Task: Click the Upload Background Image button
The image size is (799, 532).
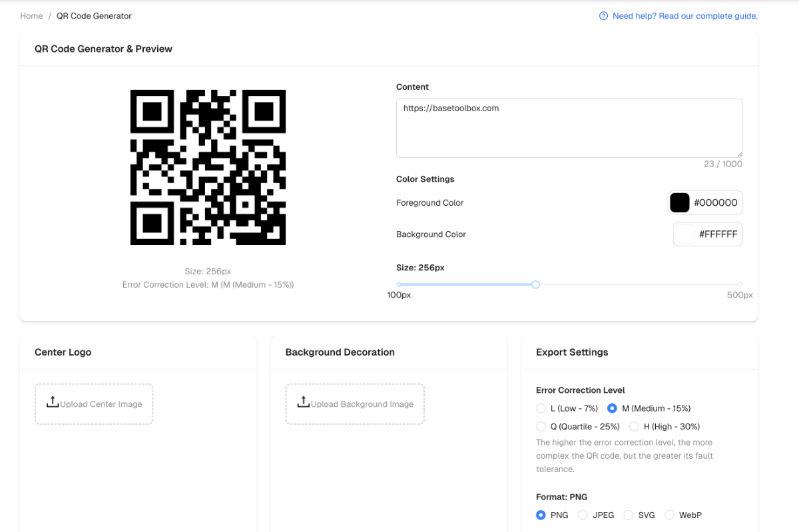Action: pyautogui.click(x=355, y=404)
